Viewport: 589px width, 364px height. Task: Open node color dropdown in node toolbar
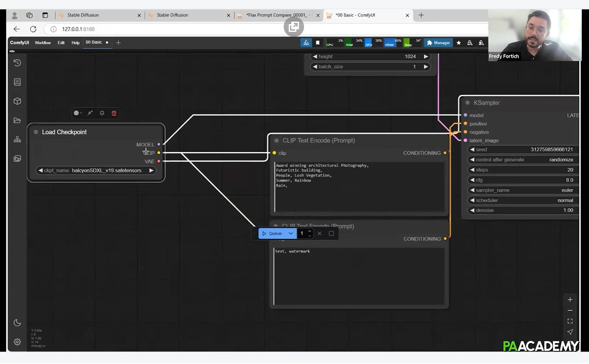click(78, 113)
